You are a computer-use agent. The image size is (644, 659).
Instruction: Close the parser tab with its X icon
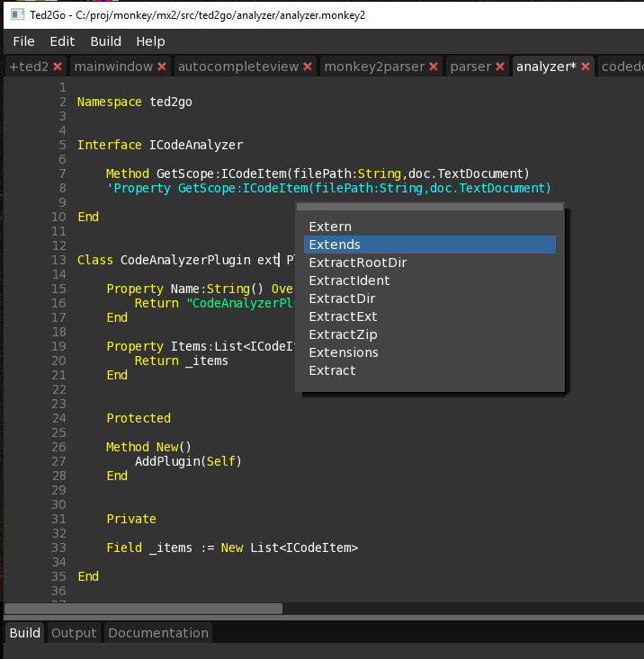500,67
